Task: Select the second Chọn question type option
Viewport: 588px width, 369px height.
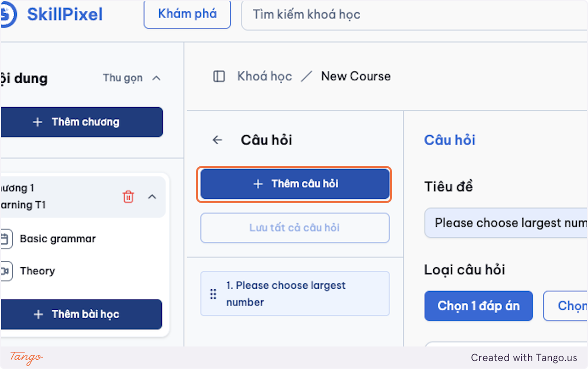Action: [566, 306]
